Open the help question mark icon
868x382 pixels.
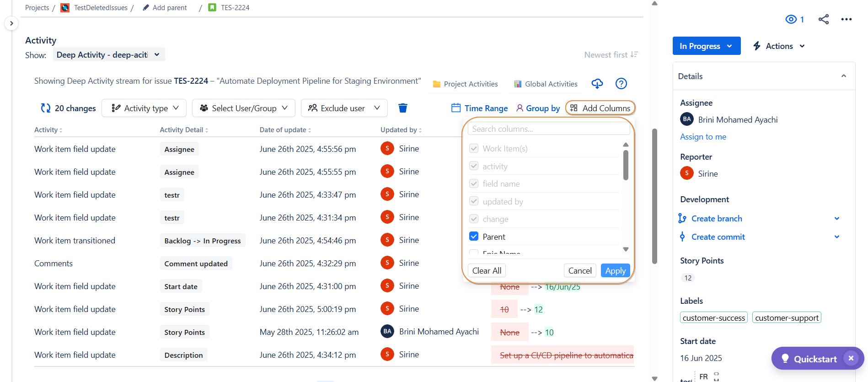tap(621, 84)
